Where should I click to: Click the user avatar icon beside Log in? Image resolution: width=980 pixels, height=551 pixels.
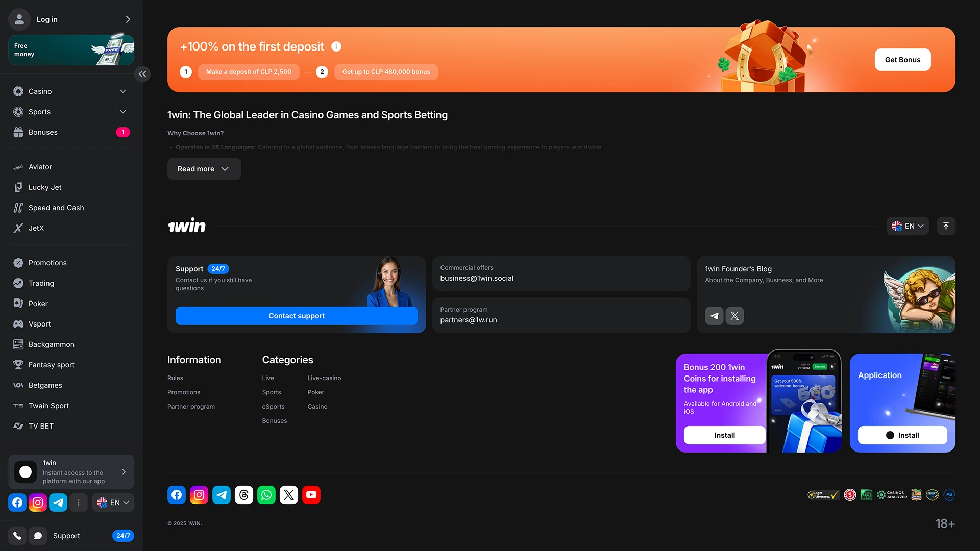tap(19, 19)
